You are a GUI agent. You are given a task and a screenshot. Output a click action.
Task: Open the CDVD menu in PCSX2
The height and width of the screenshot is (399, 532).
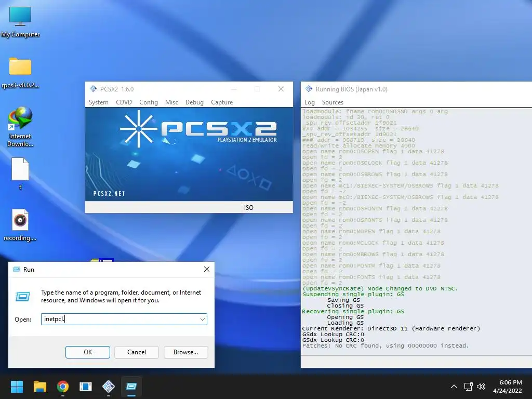(124, 102)
